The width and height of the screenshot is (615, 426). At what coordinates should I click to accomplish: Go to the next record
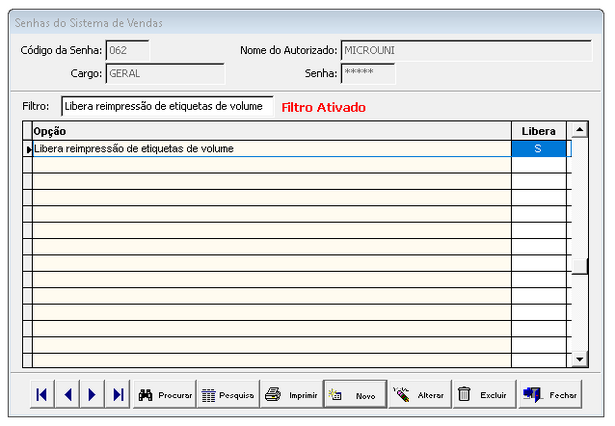tap(93, 395)
